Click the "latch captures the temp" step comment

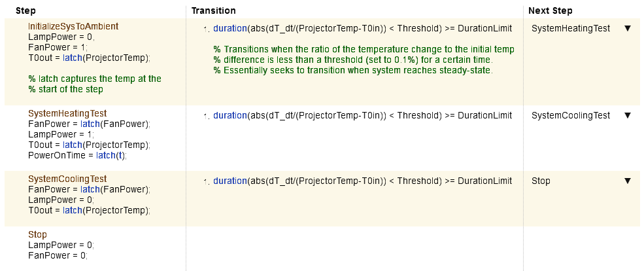coord(94,79)
